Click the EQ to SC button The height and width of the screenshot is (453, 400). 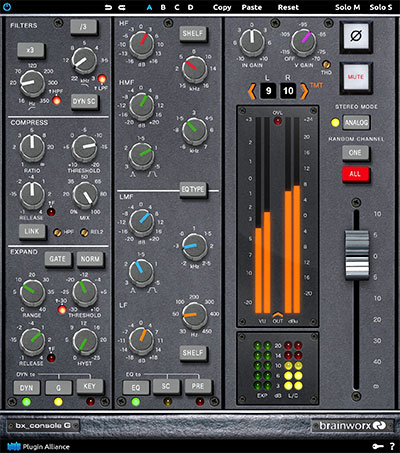tap(166, 386)
